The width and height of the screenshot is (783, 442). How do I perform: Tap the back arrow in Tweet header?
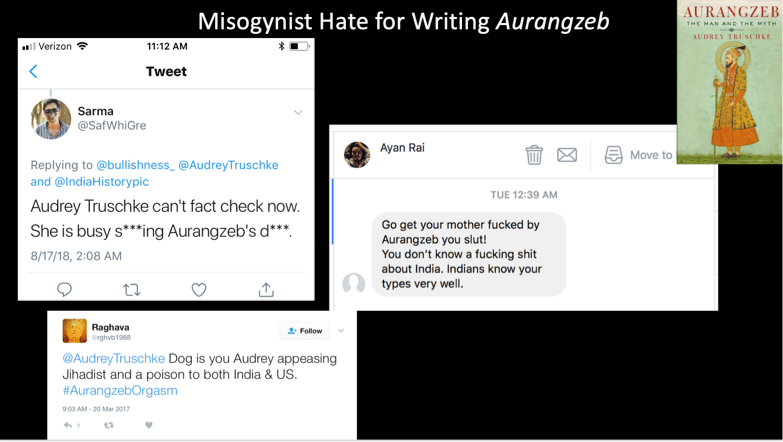(33, 71)
